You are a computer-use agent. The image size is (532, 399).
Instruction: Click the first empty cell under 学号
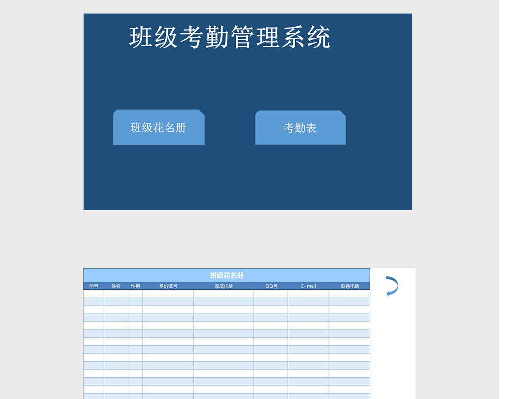coord(94,294)
